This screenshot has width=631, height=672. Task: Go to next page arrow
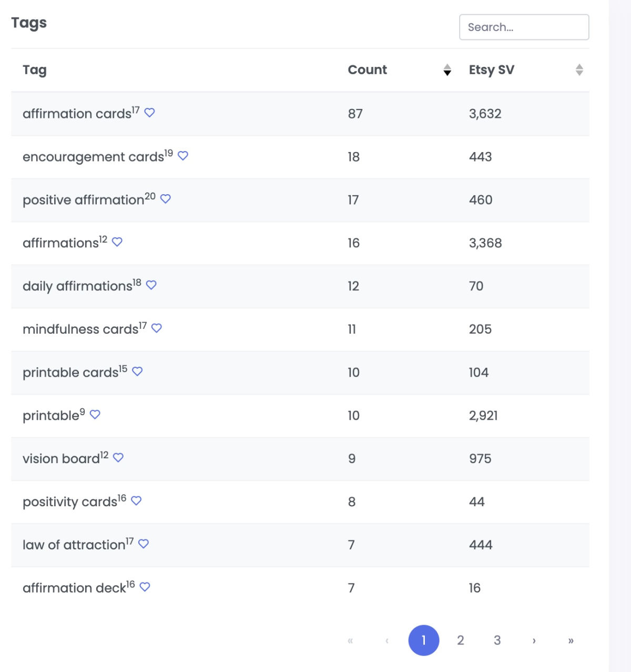(534, 640)
